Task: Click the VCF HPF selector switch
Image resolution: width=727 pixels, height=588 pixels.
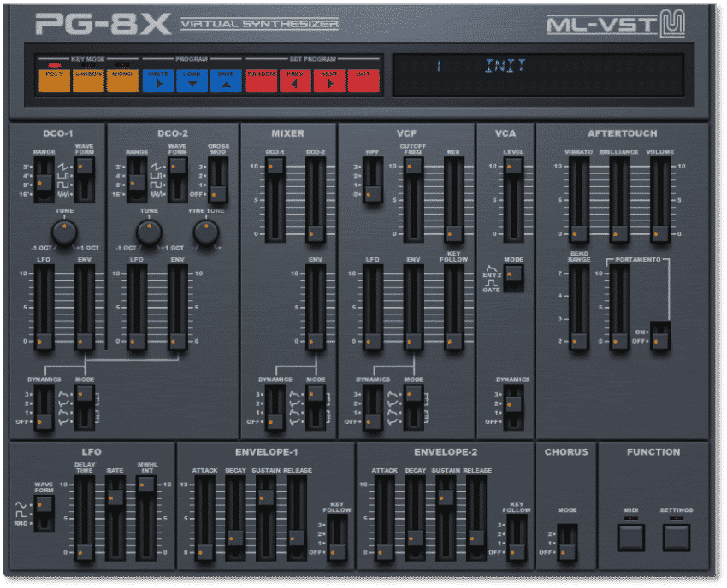Action: [372, 181]
